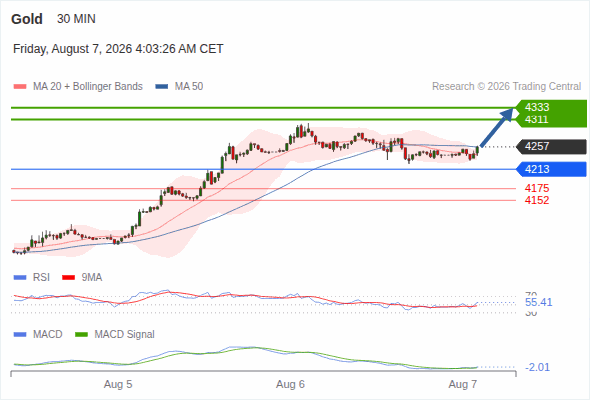Click the 4257 current price tag

(x=552, y=146)
